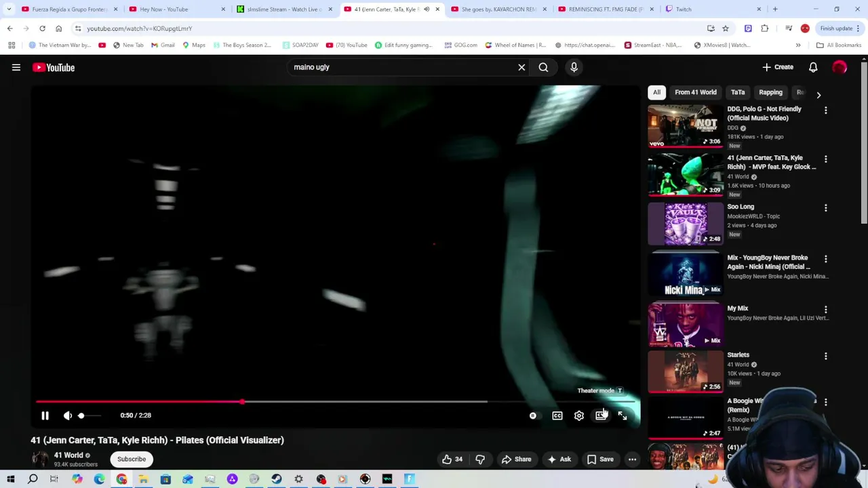Enter full screen mode

pos(623,415)
